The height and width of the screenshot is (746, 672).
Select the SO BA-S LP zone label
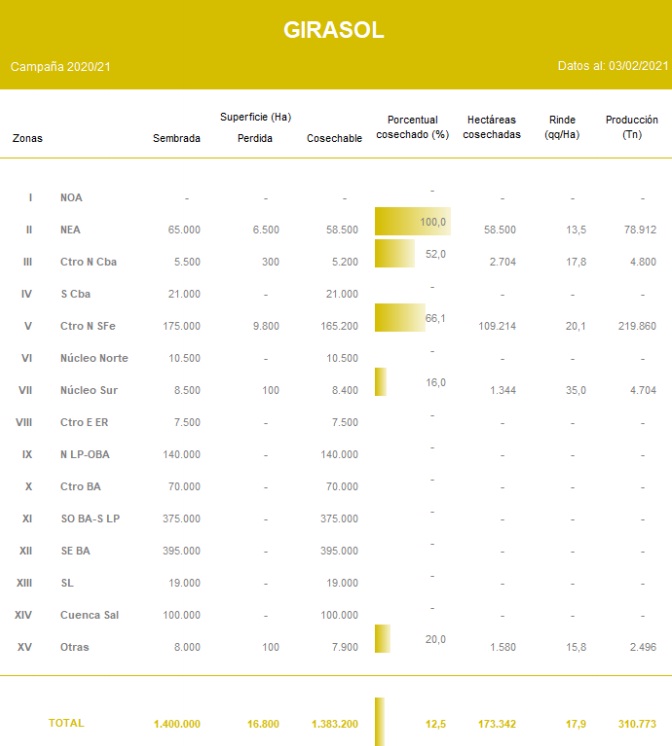(x=90, y=519)
